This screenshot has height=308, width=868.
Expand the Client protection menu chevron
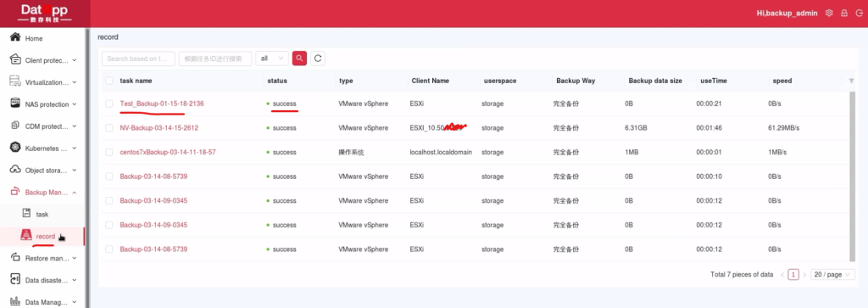click(75, 60)
